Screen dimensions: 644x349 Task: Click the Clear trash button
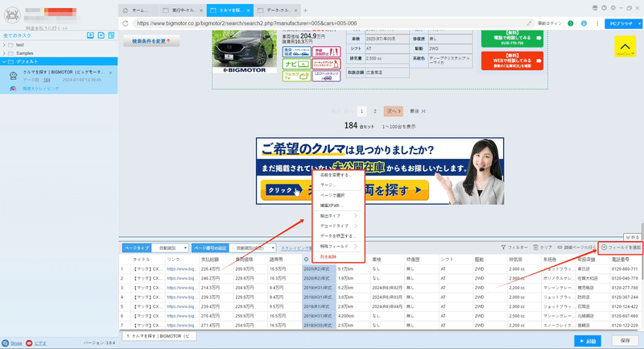coord(542,247)
